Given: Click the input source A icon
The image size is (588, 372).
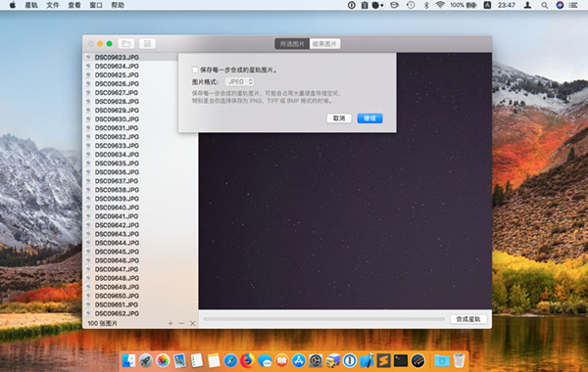Looking at the screenshot, I should [487, 5].
